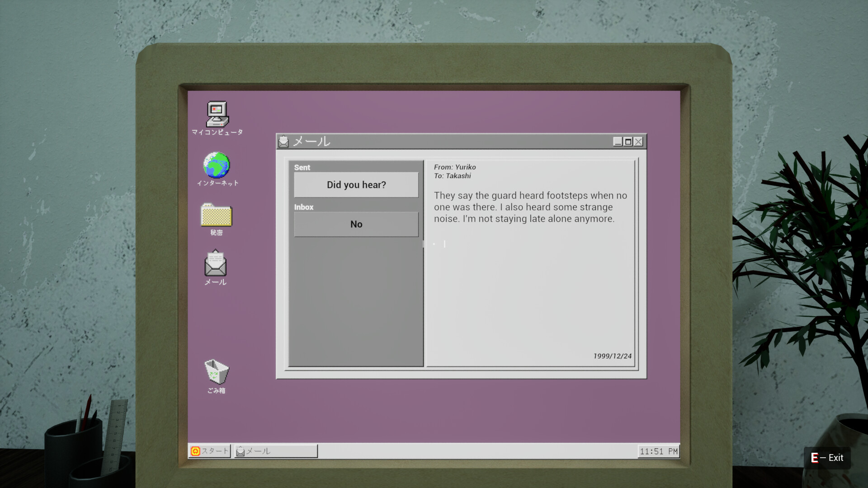Open the "No" inbox message

[x=356, y=224]
